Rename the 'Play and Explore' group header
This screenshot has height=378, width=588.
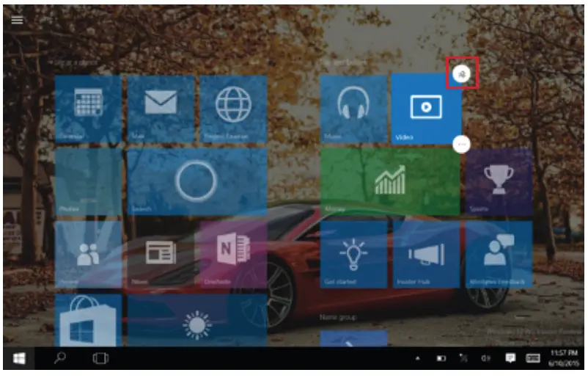(x=344, y=62)
